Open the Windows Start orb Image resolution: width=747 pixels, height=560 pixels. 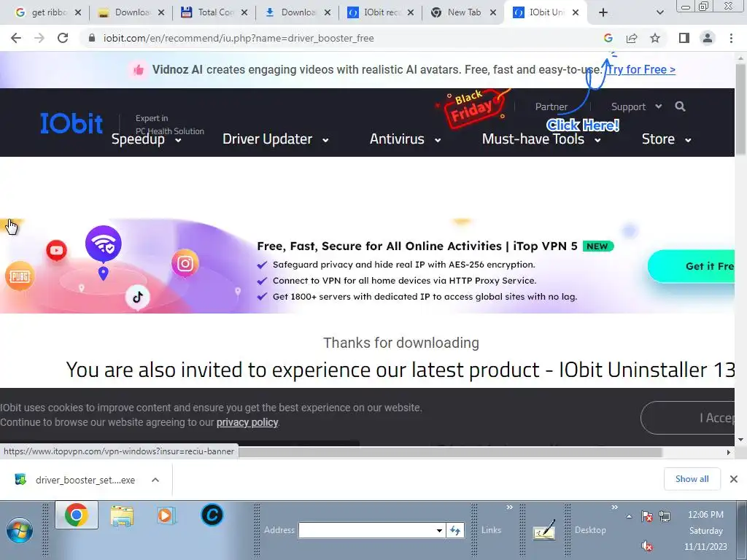[x=20, y=529]
